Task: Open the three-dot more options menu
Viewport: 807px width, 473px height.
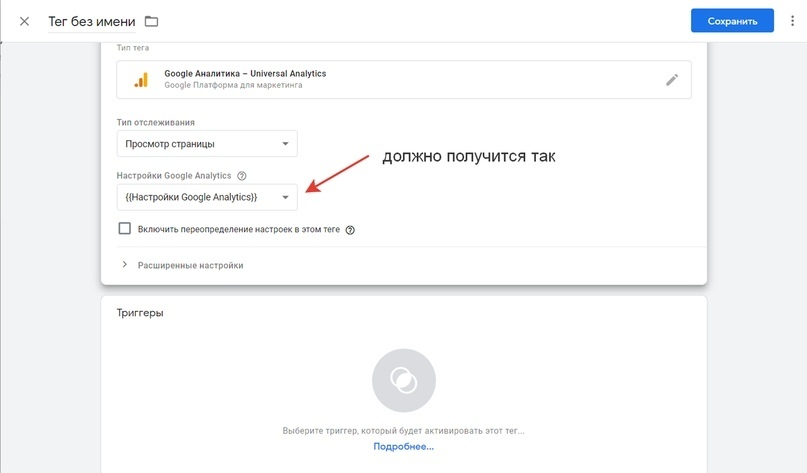Action: pos(792,21)
